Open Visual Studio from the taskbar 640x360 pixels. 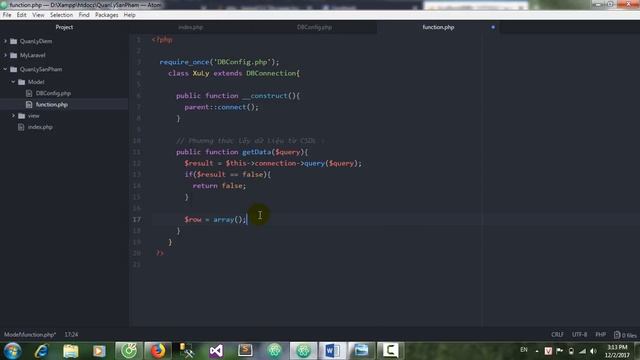(x=216, y=351)
